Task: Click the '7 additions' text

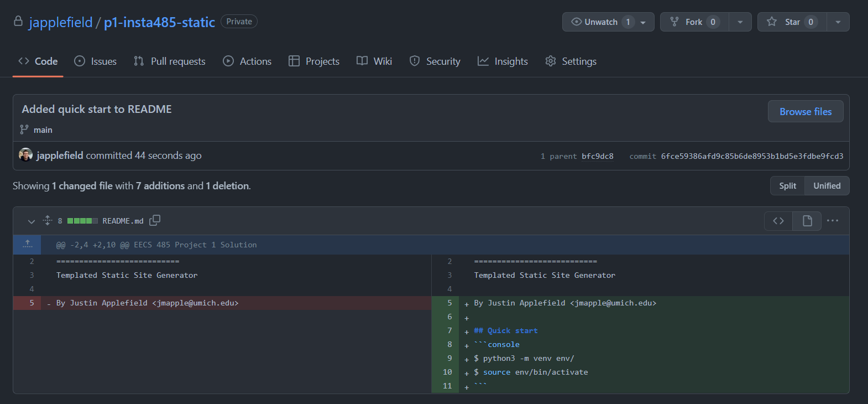Action: pyautogui.click(x=161, y=186)
